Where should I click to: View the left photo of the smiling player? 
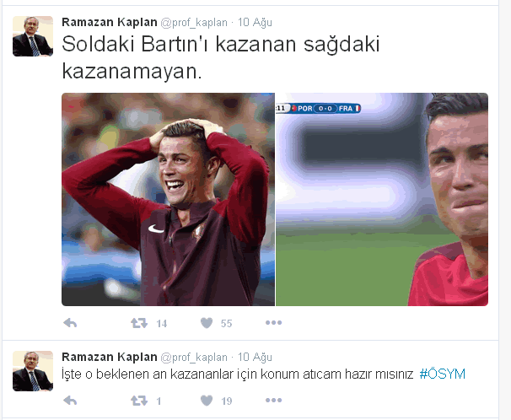(168, 199)
